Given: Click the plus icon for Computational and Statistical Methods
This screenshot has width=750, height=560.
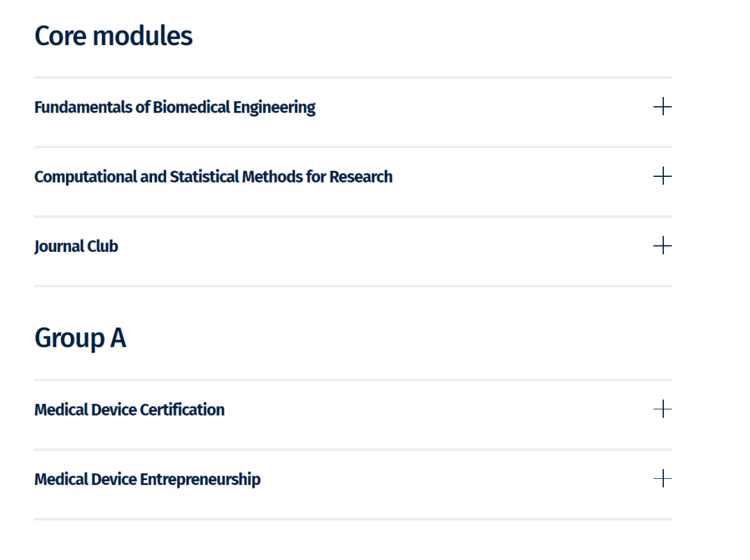Looking at the screenshot, I should (x=662, y=176).
